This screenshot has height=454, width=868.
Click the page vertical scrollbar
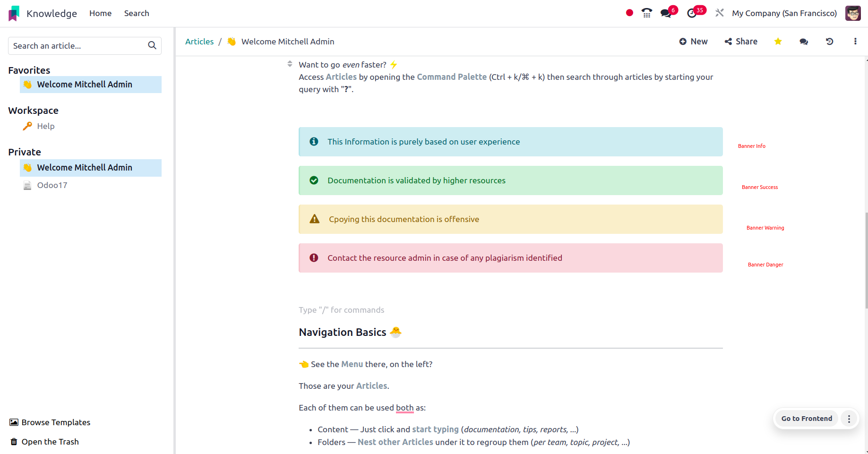coord(866,260)
